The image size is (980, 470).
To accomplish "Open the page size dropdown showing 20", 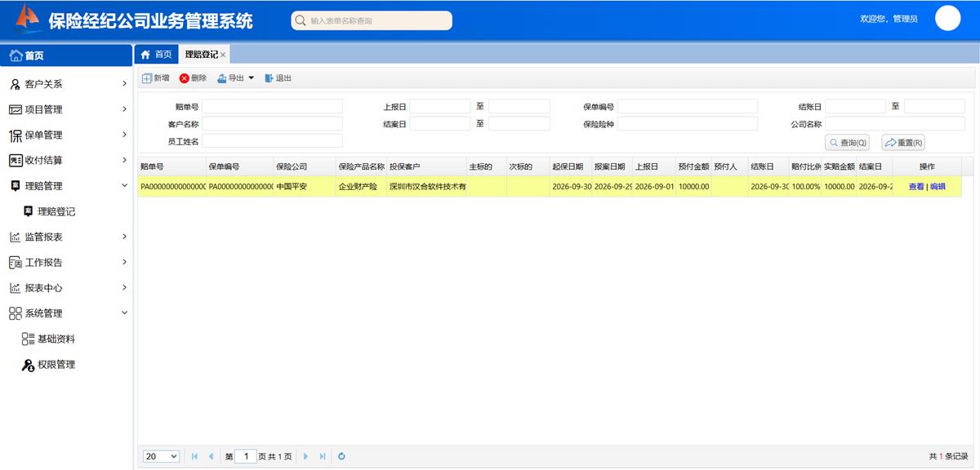I will 162,456.
